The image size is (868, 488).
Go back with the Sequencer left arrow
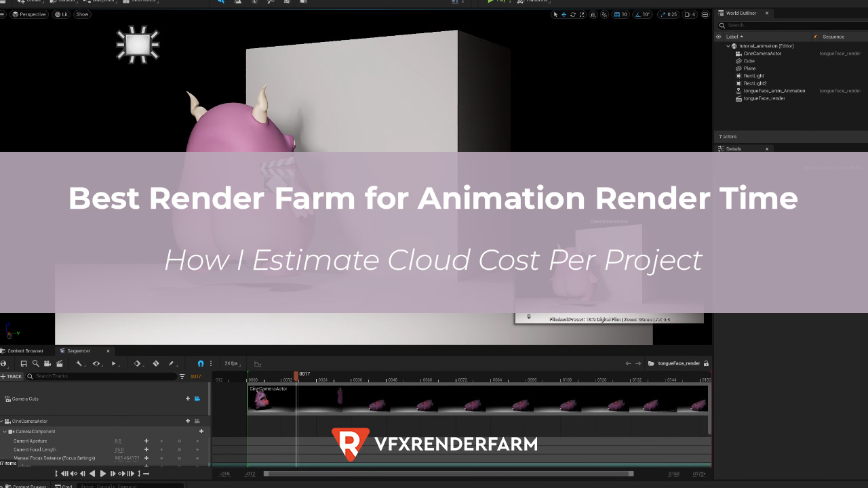pos(628,363)
